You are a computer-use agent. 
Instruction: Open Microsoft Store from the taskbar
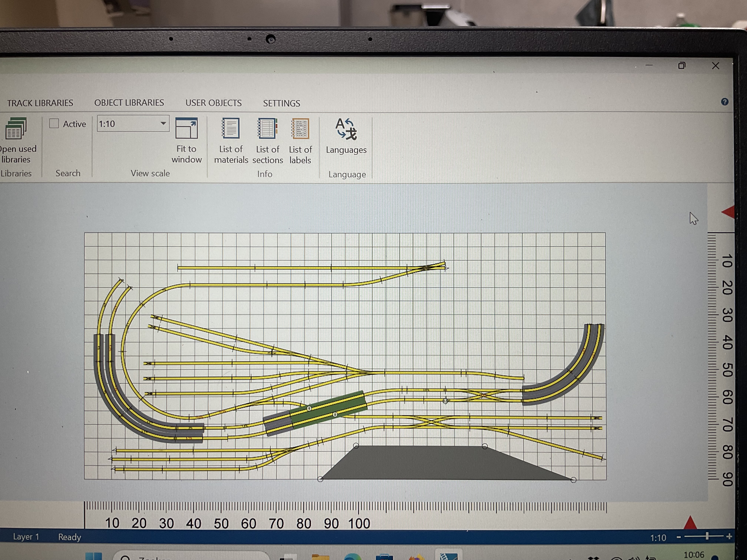click(x=384, y=557)
